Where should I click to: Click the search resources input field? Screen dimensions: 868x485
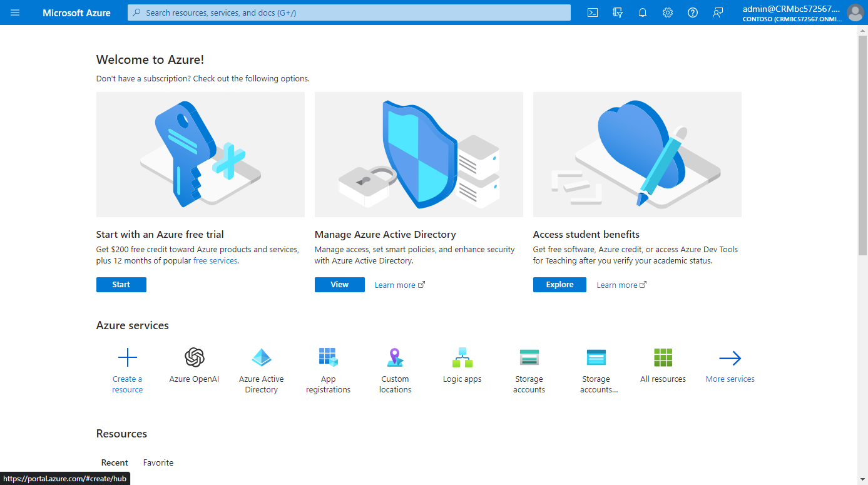coord(348,12)
